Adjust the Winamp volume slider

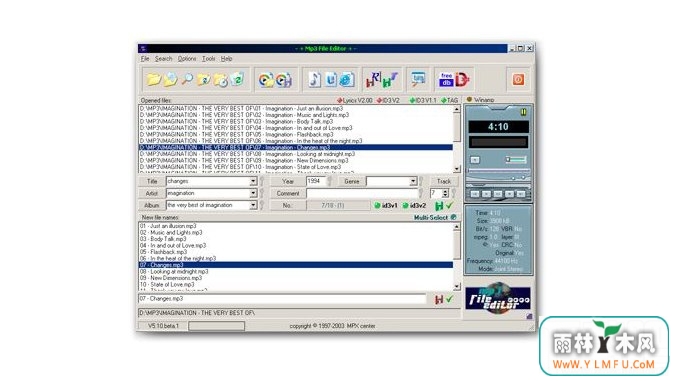tap(516, 160)
